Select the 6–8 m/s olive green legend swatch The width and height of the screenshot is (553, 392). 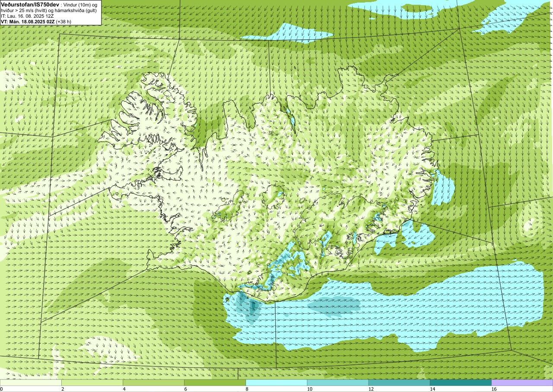tap(215, 383)
